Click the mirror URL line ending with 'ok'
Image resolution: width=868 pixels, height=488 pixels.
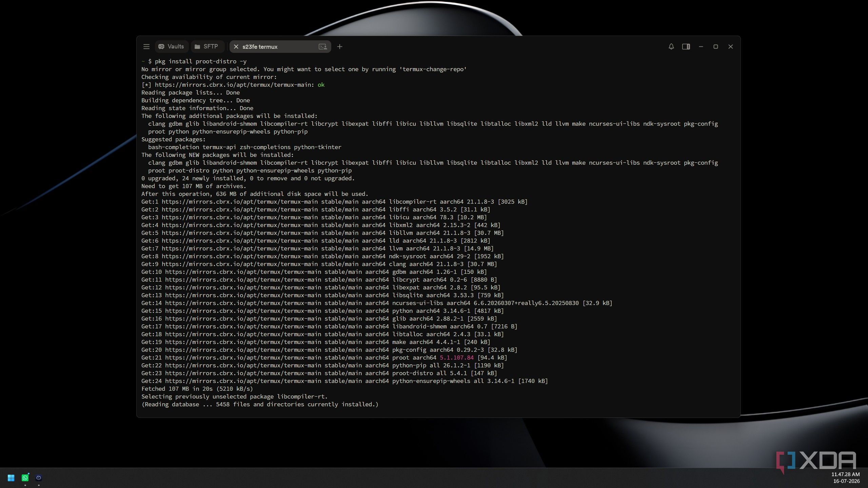tap(233, 85)
